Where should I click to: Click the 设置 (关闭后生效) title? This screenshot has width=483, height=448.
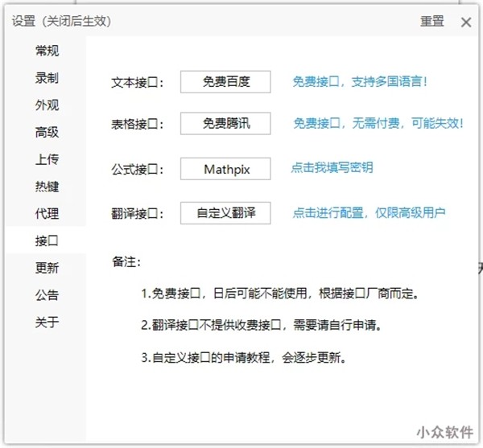[61, 21]
